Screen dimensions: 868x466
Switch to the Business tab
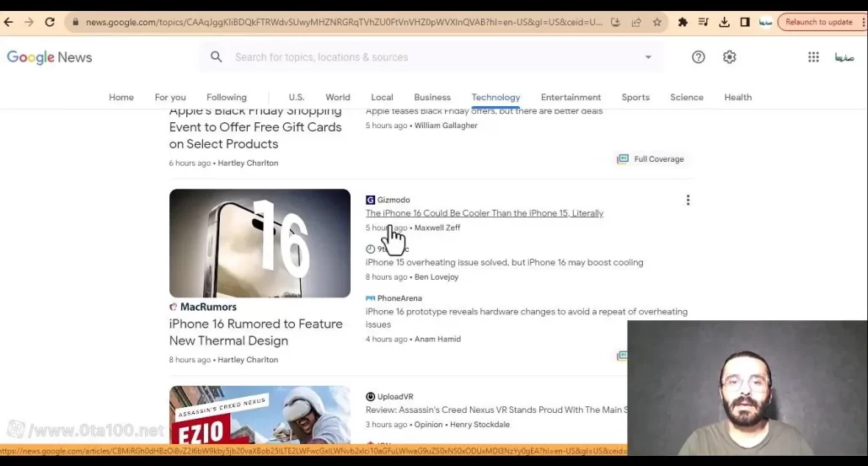[x=432, y=97]
